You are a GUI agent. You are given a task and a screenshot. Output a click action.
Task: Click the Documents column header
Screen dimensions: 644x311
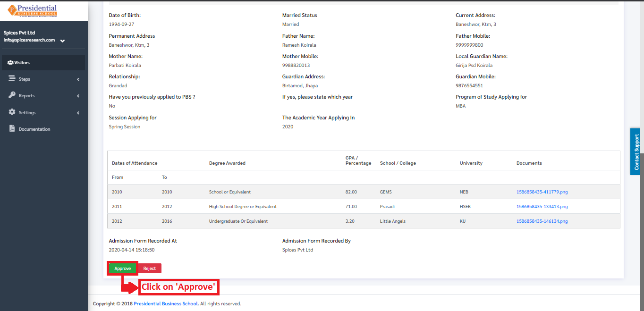tap(529, 163)
